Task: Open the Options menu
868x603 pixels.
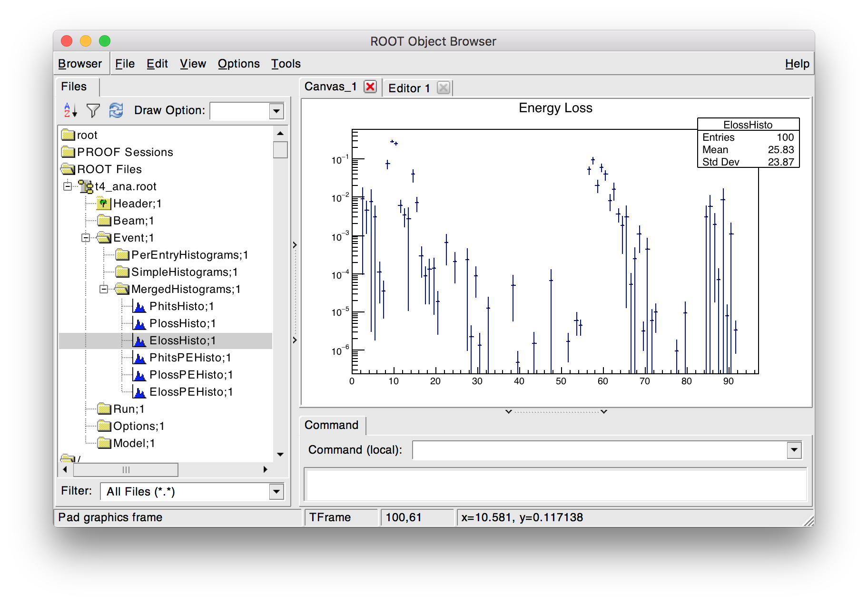Action: point(239,64)
